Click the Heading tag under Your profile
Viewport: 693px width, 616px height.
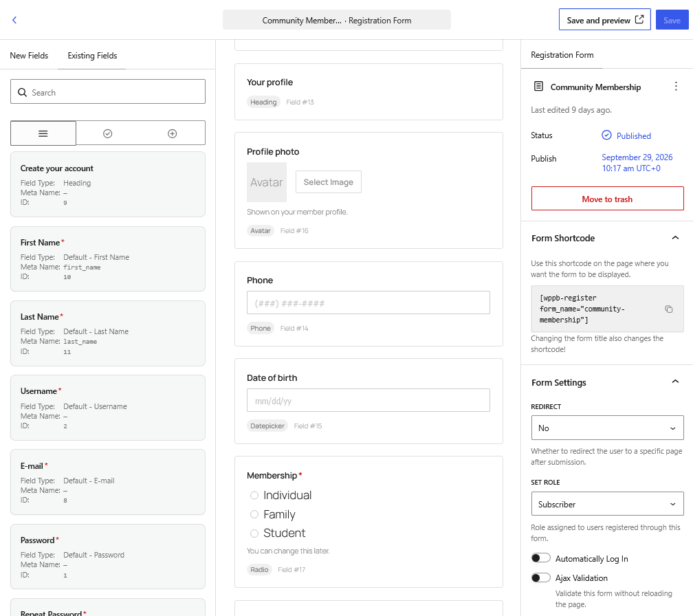pyautogui.click(x=263, y=102)
